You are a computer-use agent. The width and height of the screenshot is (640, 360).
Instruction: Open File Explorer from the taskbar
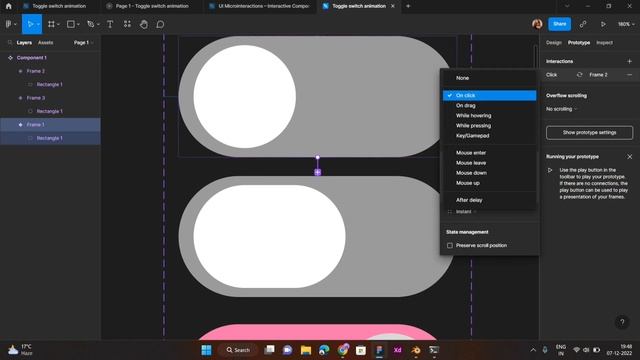(306, 350)
